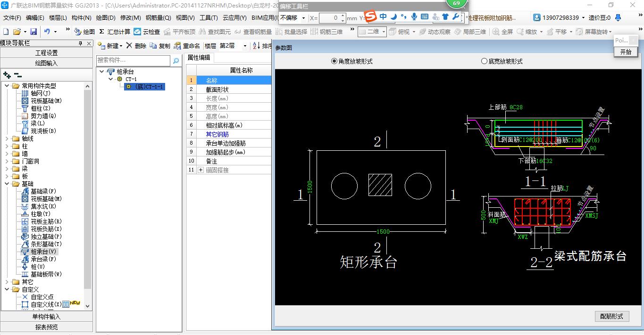Click 配筋形式 button
Viewport: 644px width, 335px height.
[612, 316]
